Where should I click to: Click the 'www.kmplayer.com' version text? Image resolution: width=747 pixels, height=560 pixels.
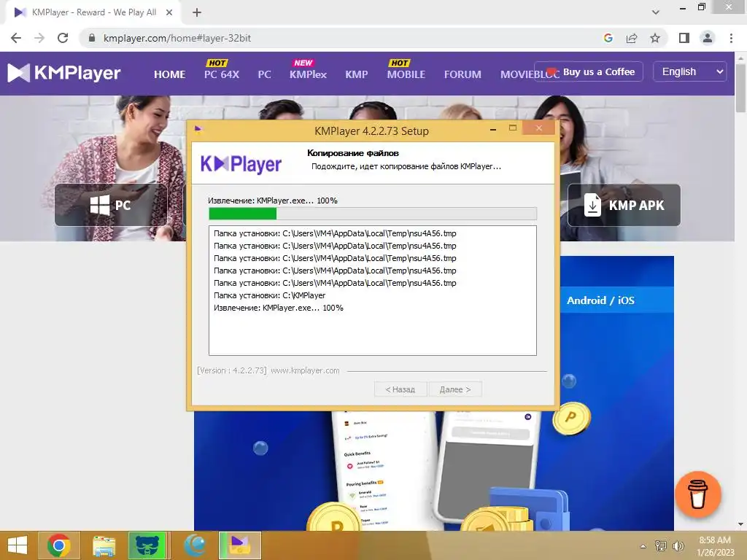pos(305,370)
